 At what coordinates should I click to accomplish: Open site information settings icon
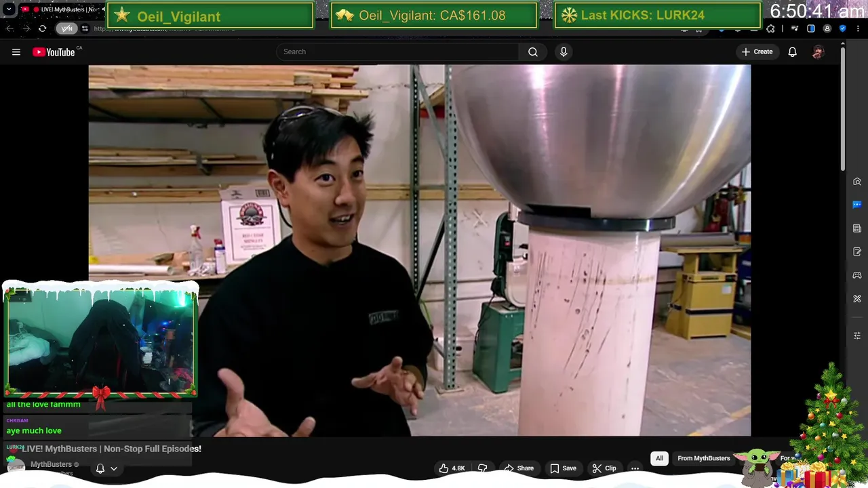[x=85, y=28]
